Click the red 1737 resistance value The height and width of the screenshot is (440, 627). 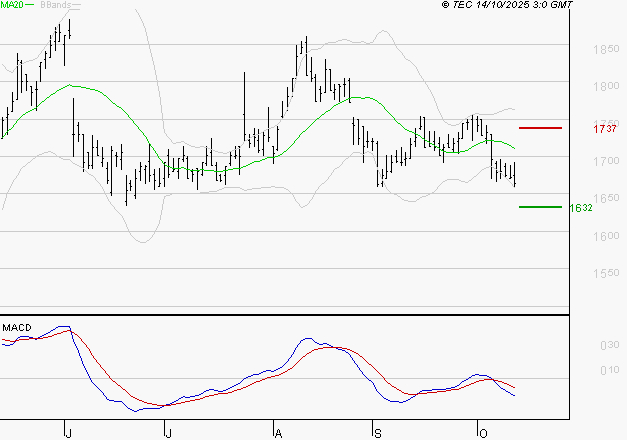pos(605,129)
